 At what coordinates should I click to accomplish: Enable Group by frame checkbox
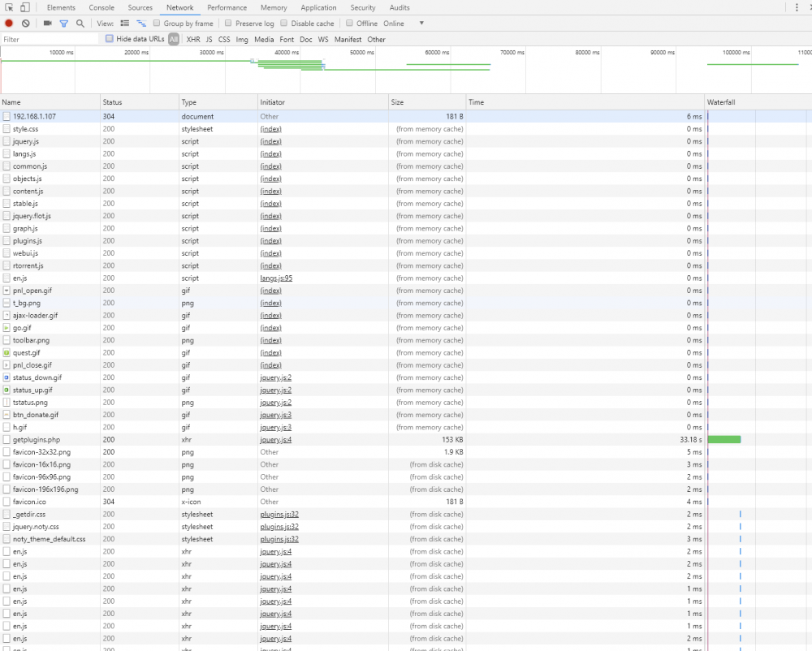(x=157, y=24)
